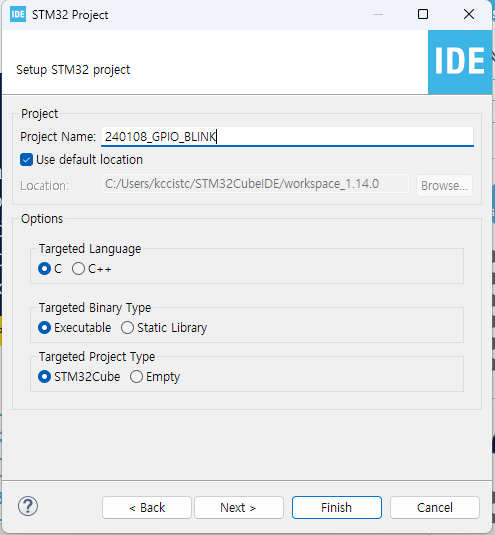Click the Targeted Language group label
Viewport: 495px width, 535px height.
[x=90, y=249]
